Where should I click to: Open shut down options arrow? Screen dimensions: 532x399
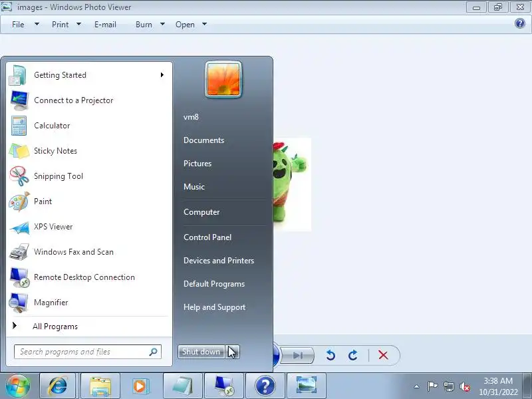coord(232,352)
